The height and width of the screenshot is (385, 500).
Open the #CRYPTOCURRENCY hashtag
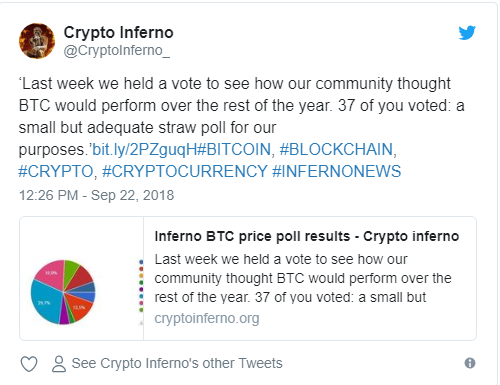(185, 171)
